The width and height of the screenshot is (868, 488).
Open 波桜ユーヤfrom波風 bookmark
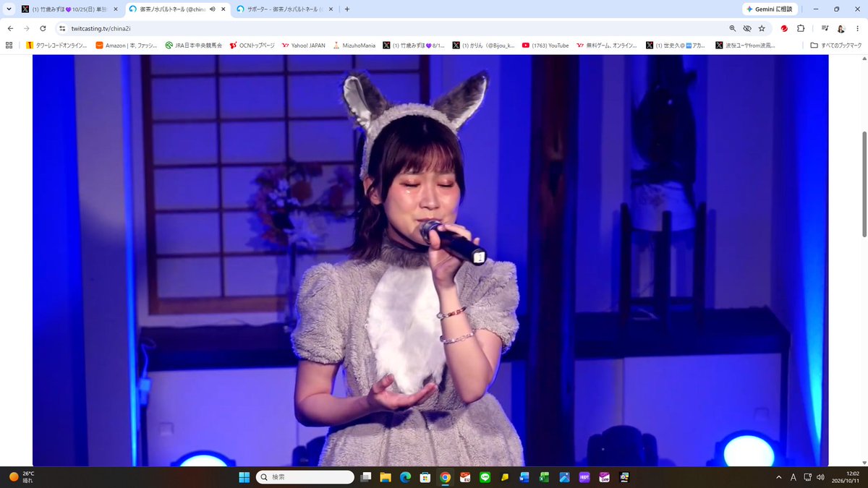(746, 45)
